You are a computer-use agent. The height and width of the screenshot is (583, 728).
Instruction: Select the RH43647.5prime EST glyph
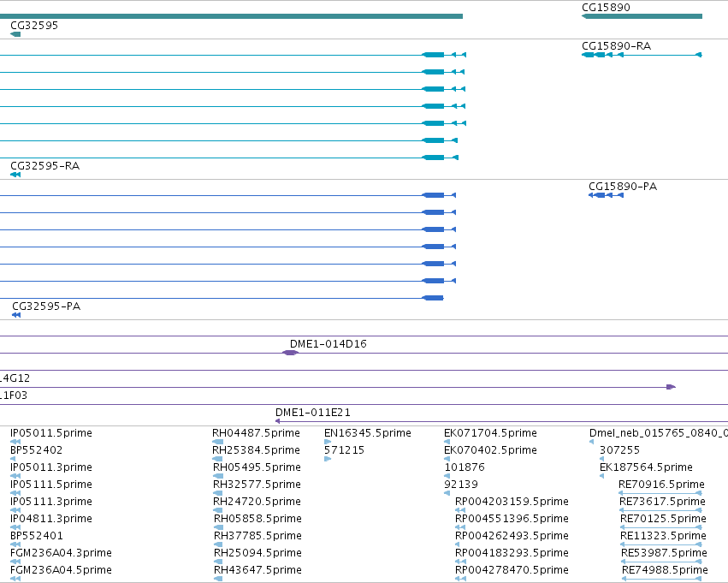tap(218, 579)
